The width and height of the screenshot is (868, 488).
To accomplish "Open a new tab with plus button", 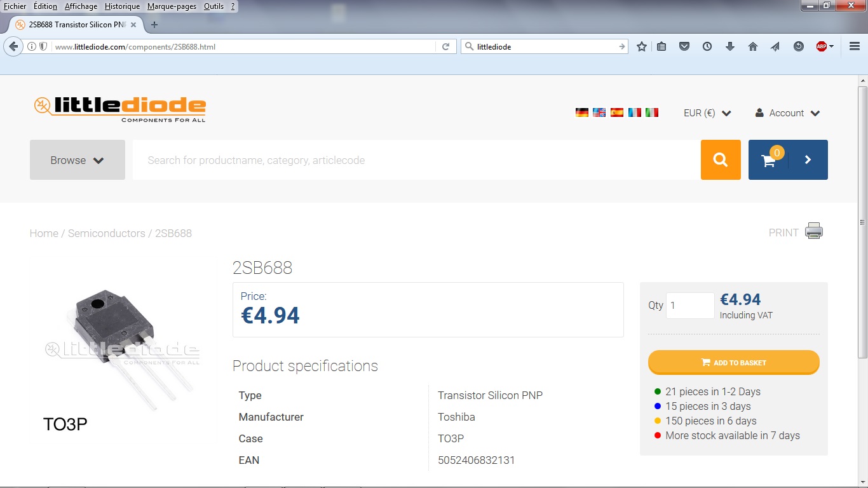I will [154, 25].
